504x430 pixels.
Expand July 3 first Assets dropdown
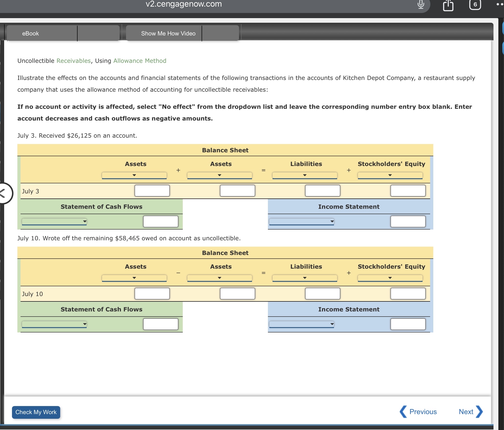(x=134, y=175)
